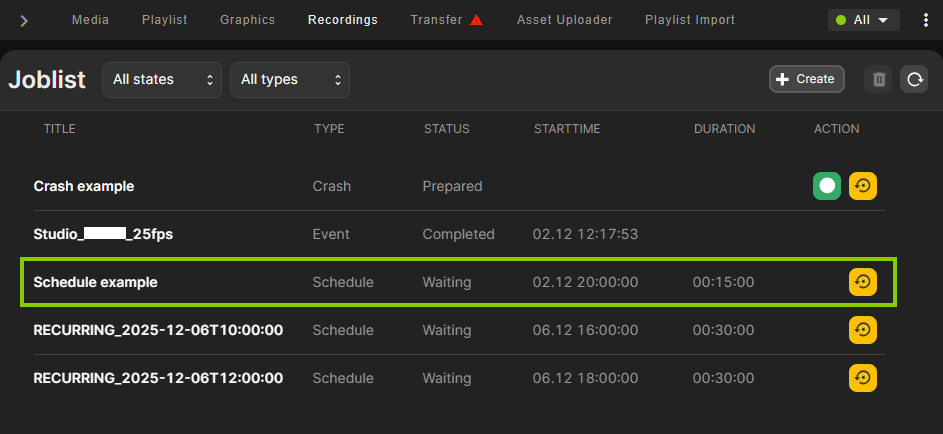Image resolution: width=943 pixels, height=434 pixels.
Task: Click the start time 02.12 20:00:00
Action: [x=585, y=282]
